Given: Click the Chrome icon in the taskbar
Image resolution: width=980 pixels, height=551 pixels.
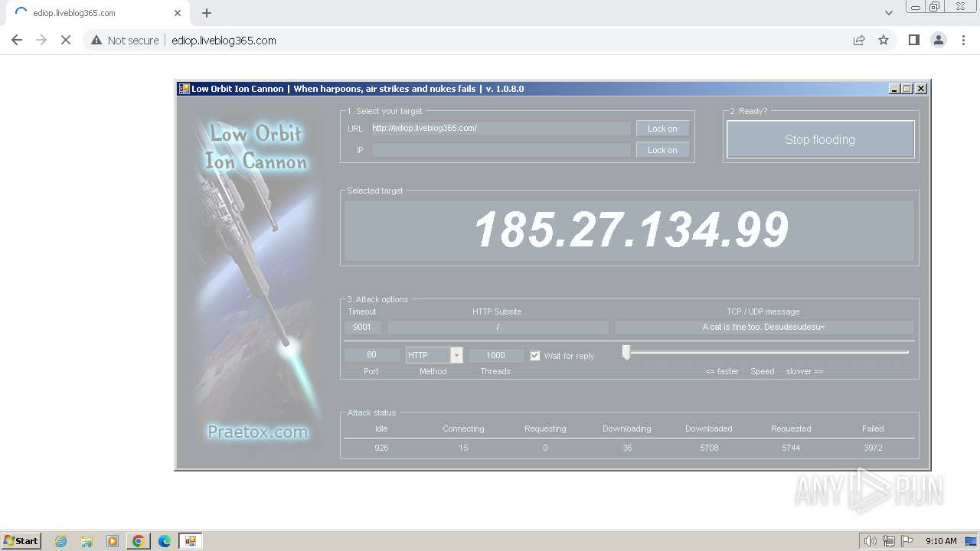Looking at the screenshot, I should [x=139, y=541].
